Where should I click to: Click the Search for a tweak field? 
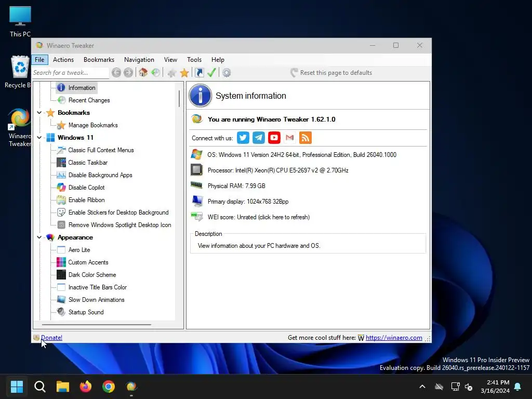71,73
